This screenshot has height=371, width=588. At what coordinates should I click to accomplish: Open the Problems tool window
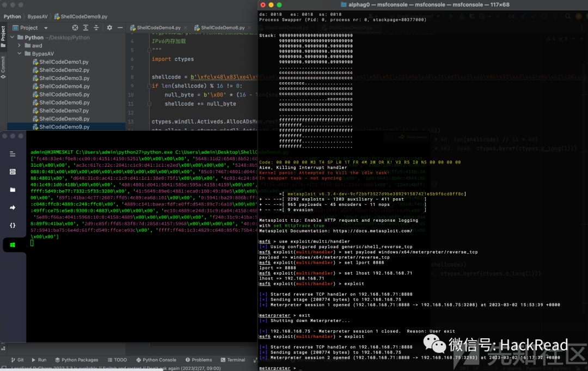[x=199, y=360]
